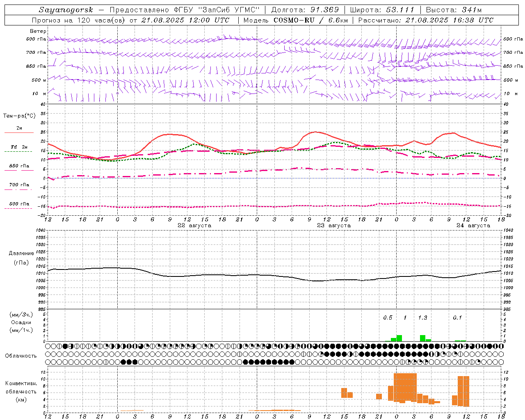Select '500 гПа' entry in temperature legend
525x420 pixels.
[x=19, y=204]
